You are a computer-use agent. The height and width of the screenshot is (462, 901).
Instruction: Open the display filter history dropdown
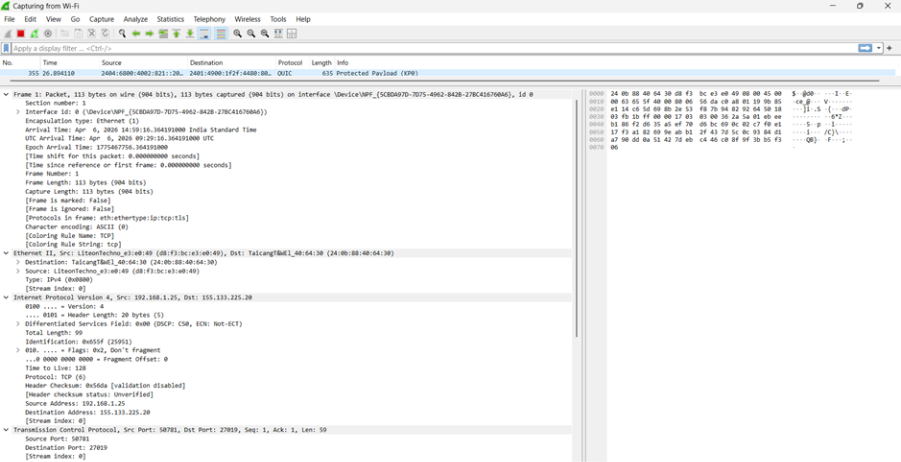[879, 48]
